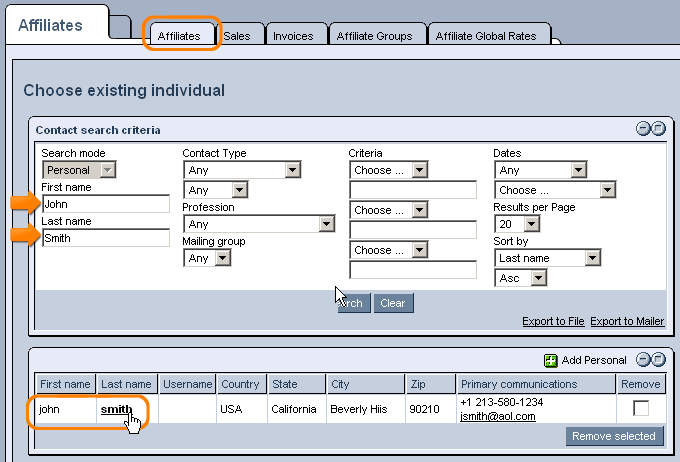Collapse the search results panel
Image resolution: width=680 pixels, height=462 pixels.
(x=643, y=360)
